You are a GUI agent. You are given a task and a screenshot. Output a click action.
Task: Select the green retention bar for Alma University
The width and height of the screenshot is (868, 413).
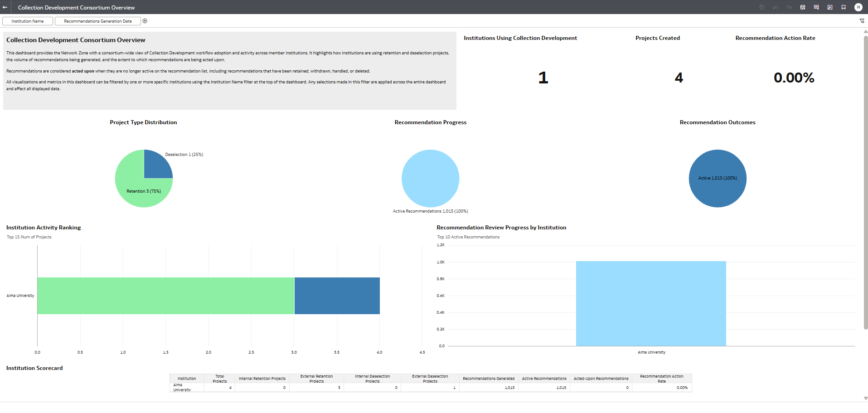(x=166, y=296)
